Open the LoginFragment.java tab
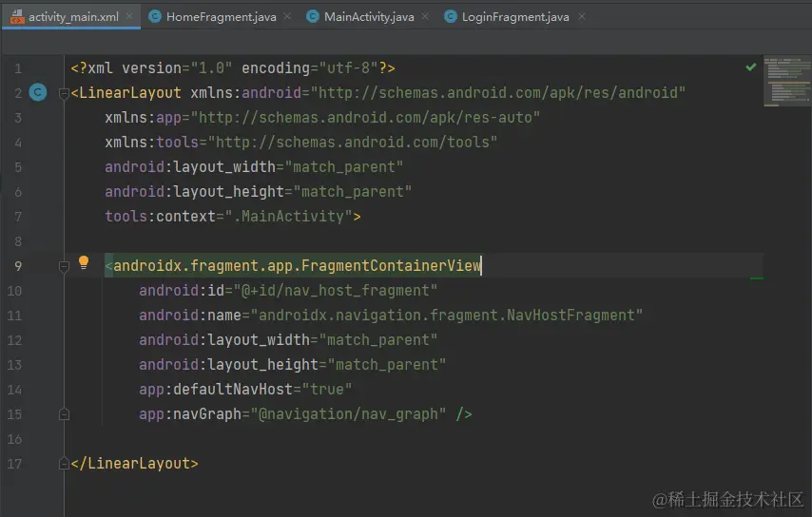 515,16
